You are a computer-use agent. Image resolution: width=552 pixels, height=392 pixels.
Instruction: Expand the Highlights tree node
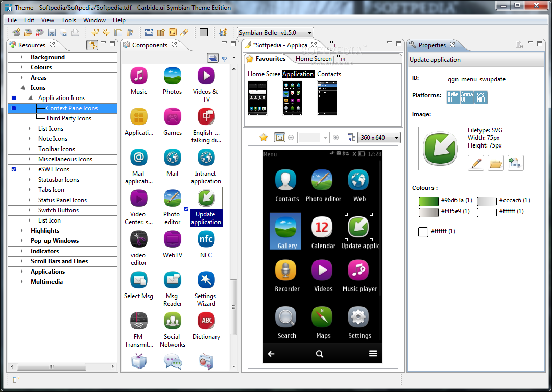click(x=22, y=231)
